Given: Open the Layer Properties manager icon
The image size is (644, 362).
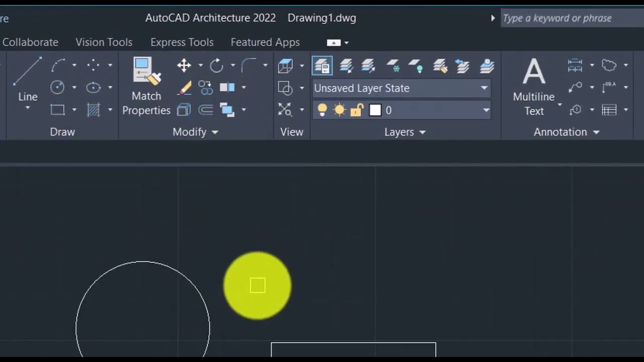Looking at the screenshot, I should click(323, 66).
